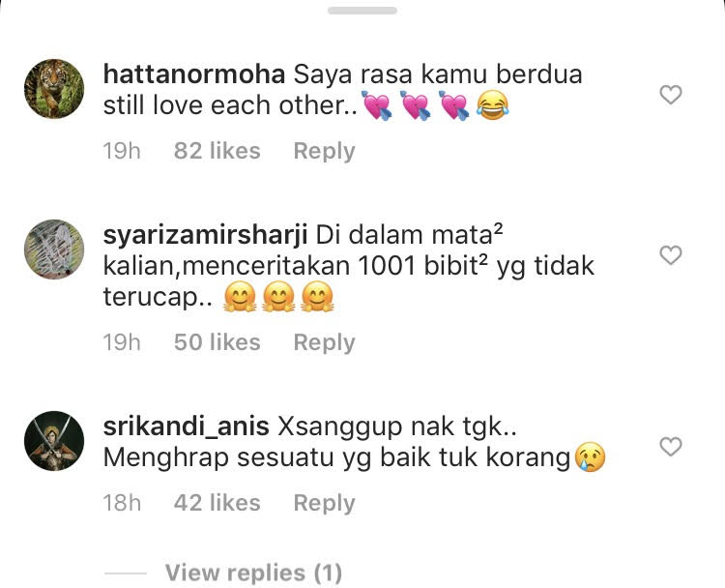
Task: Open hattanormoha username profile link
Action: coord(194,74)
